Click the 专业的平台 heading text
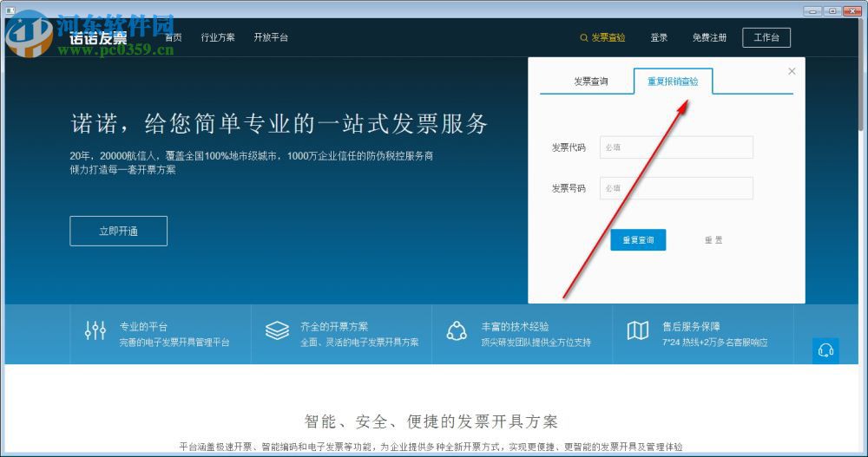The height and width of the screenshot is (457, 868). (143, 326)
